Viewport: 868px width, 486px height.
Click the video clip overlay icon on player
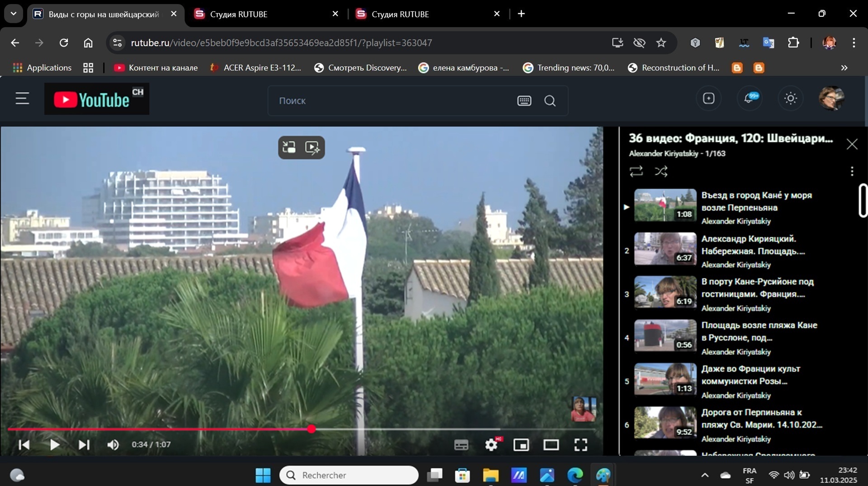(312, 147)
